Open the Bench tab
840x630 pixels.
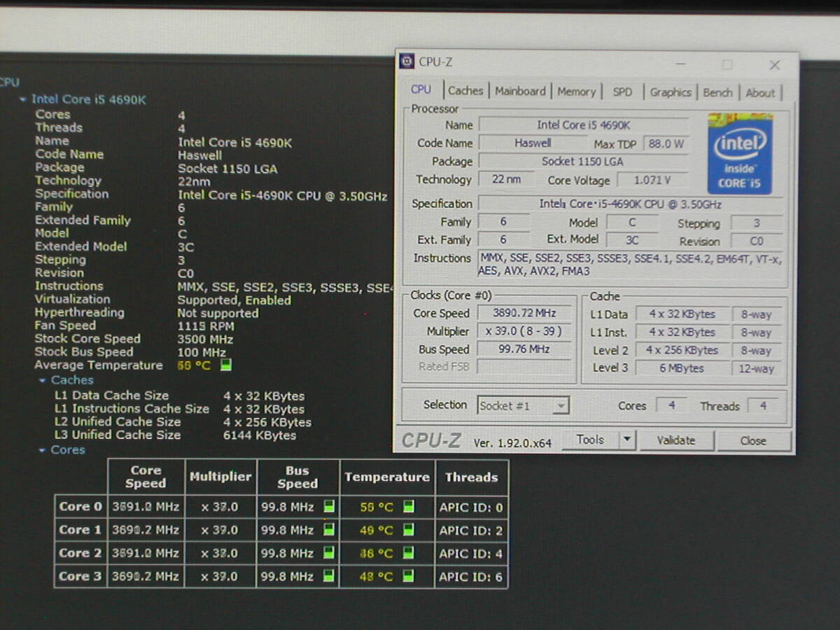pyautogui.click(x=717, y=92)
